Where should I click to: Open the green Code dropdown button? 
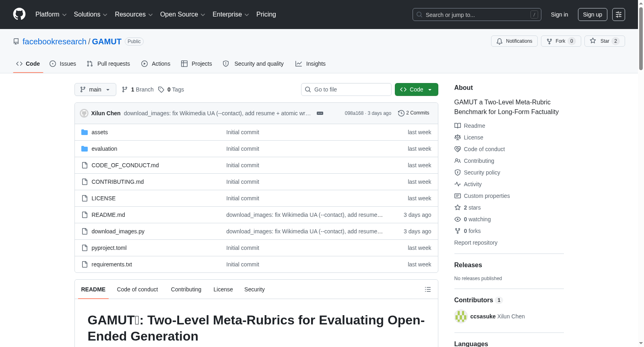pos(417,89)
